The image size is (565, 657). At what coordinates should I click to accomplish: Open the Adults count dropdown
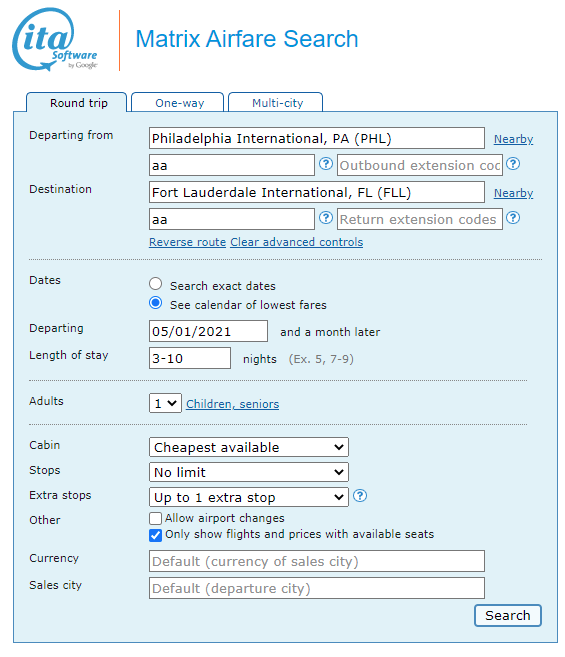click(165, 403)
